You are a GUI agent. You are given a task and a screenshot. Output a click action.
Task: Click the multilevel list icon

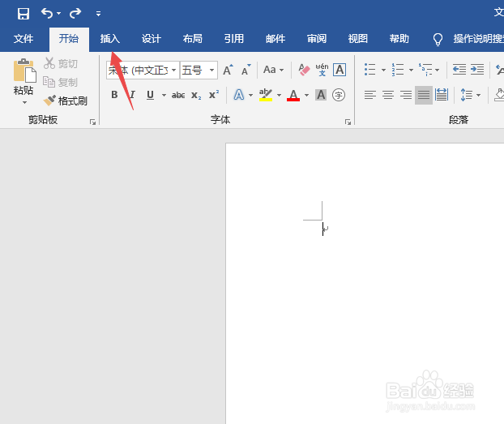426,70
